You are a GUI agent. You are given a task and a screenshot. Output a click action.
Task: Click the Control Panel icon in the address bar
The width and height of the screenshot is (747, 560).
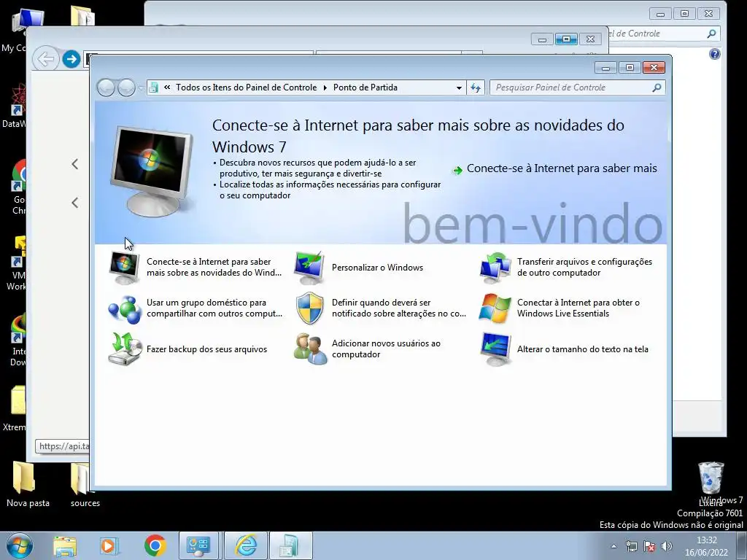pyautogui.click(x=153, y=87)
